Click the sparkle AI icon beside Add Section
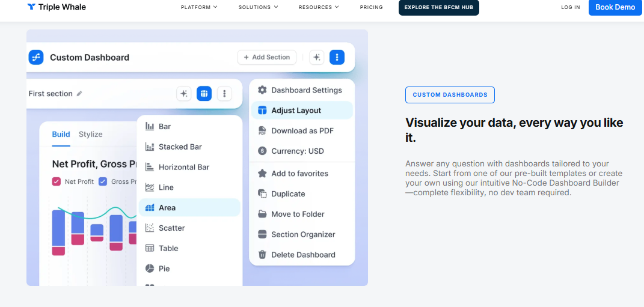 click(x=317, y=58)
